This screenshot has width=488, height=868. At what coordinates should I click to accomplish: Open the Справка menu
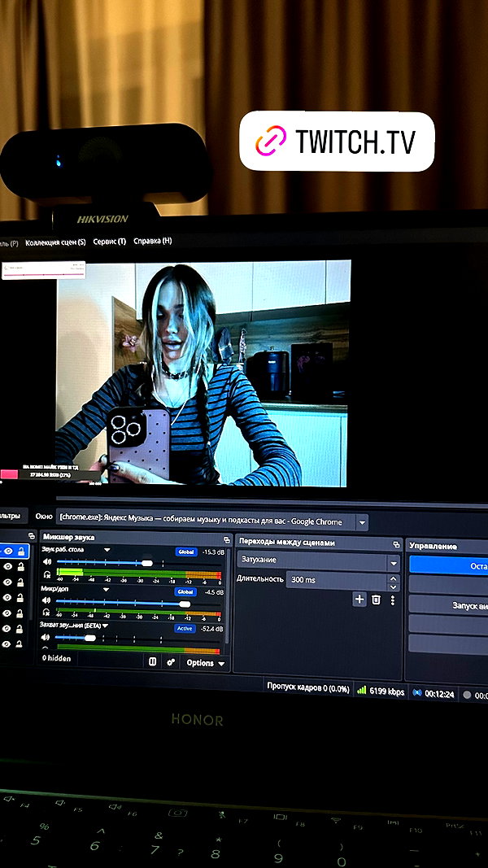point(153,241)
